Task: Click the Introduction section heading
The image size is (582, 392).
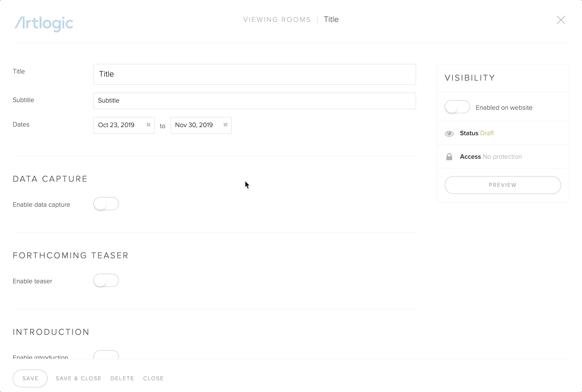Action: click(51, 332)
